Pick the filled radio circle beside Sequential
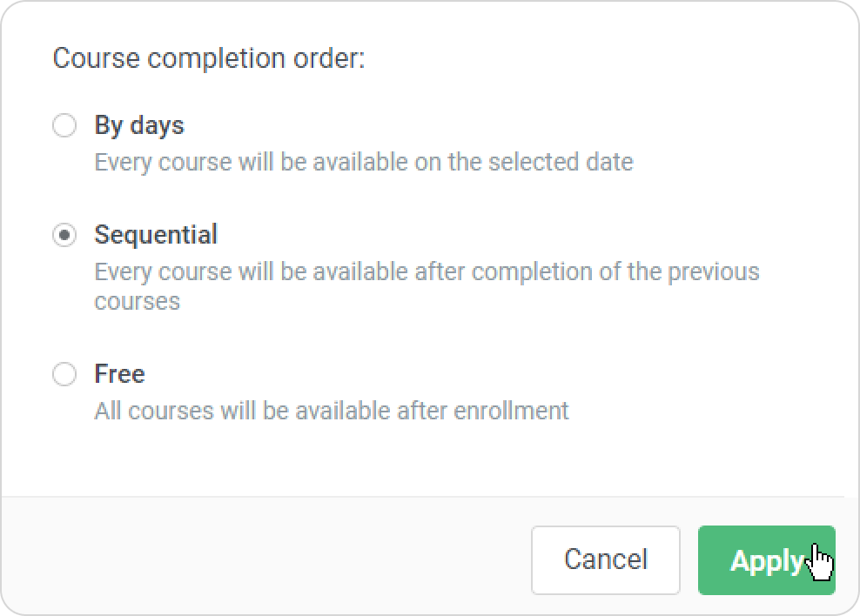Screen dimensions: 860x616 click(x=64, y=235)
